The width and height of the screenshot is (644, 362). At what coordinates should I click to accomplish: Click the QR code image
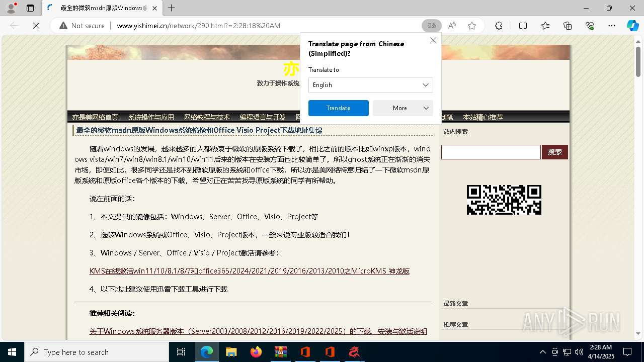tap(504, 200)
